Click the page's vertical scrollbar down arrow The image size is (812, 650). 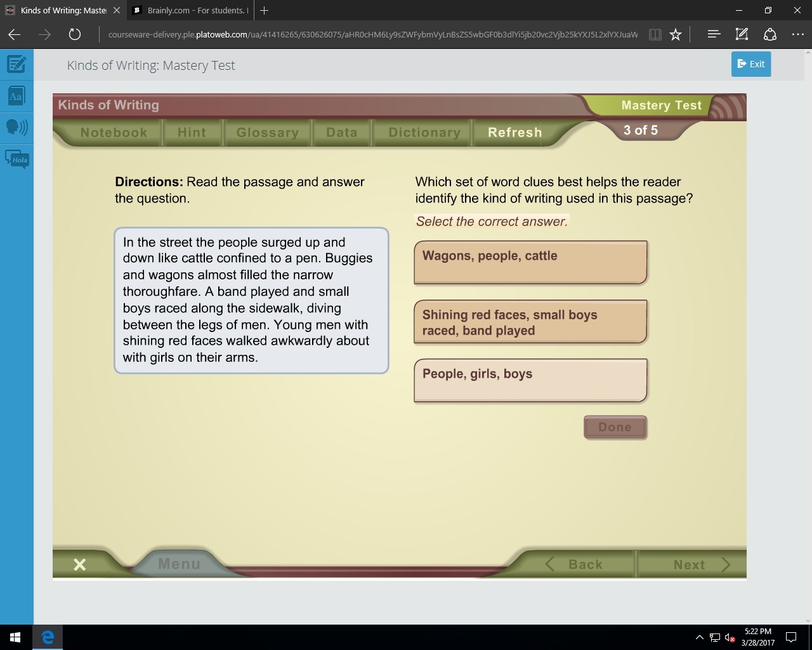pos(808,620)
